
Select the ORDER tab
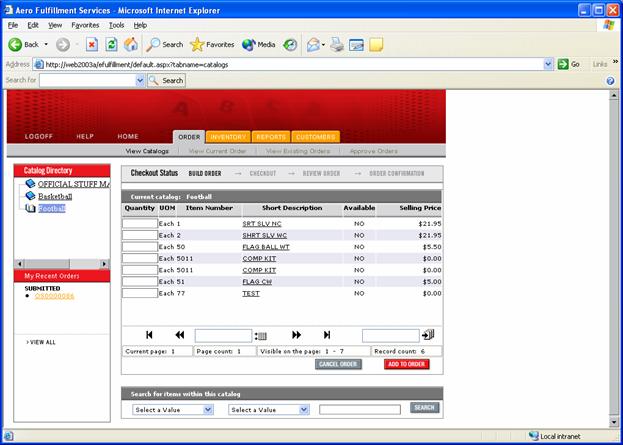pos(189,137)
